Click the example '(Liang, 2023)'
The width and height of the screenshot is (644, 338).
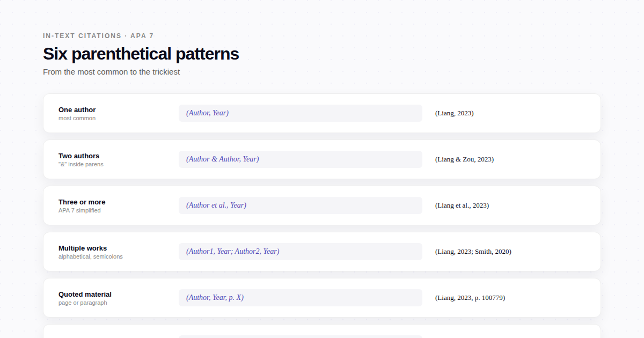click(455, 113)
